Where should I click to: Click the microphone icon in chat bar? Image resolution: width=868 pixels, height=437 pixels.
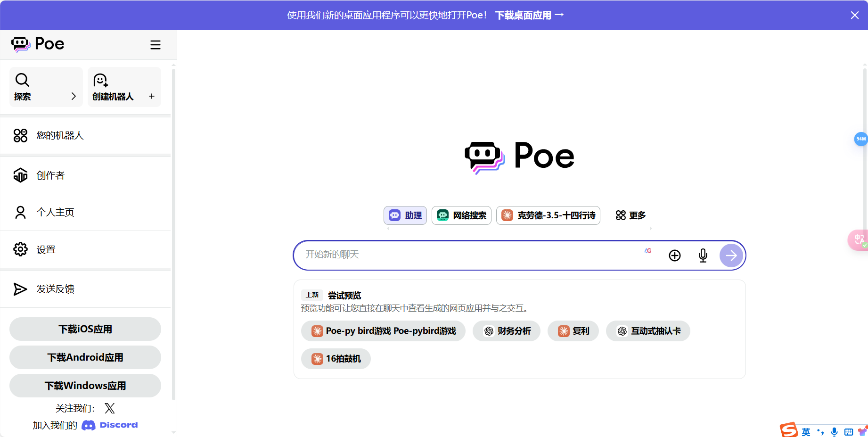(x=703, y=255)
